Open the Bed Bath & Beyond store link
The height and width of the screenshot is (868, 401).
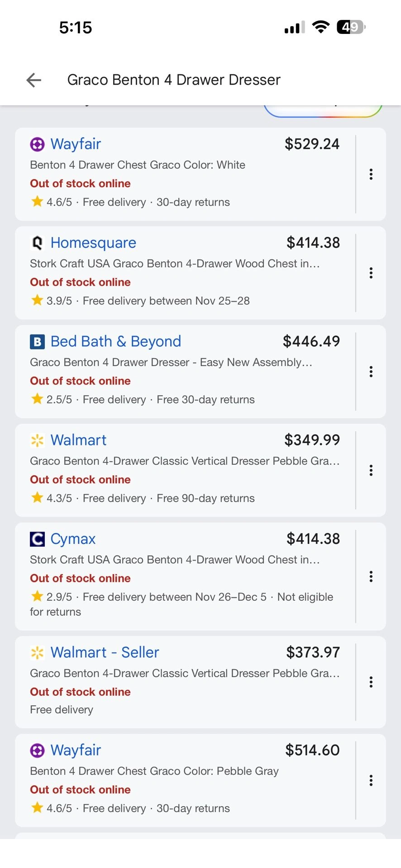pyautogui.click(x=116, y=341)
